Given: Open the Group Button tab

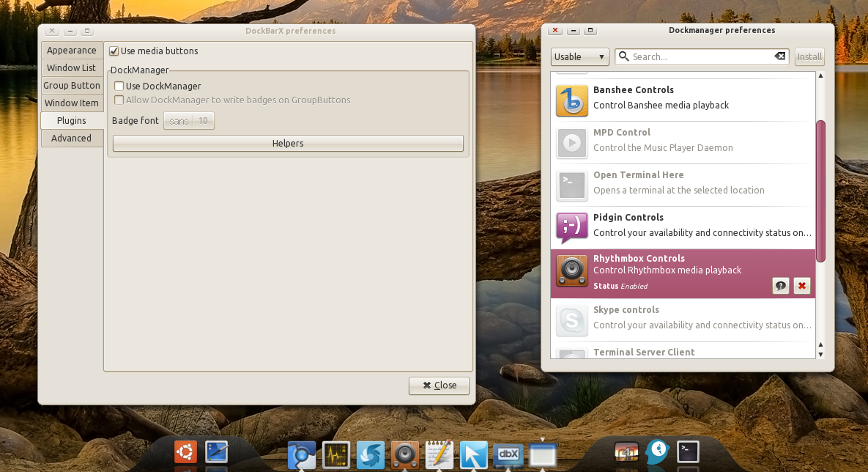Looking at the screenshot, I should (x=71, y=85).
